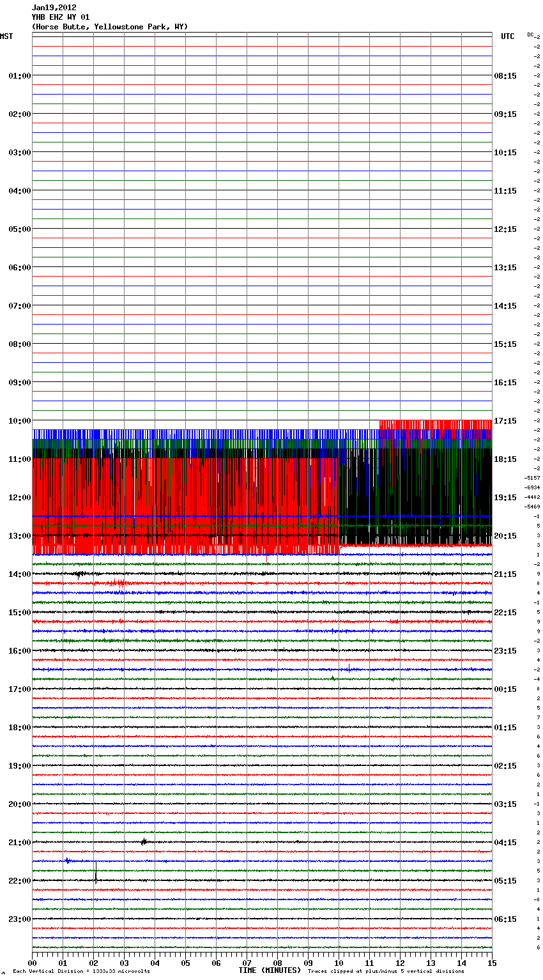Click the 04:15 UTC time label
The height and width of the screenshot is (980, 543).
(x=505, y=843)
